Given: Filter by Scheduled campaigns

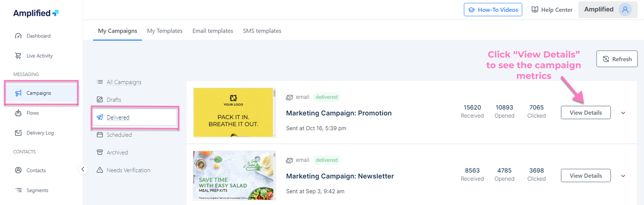Looking at the screenshot, I should click(119, 135).
